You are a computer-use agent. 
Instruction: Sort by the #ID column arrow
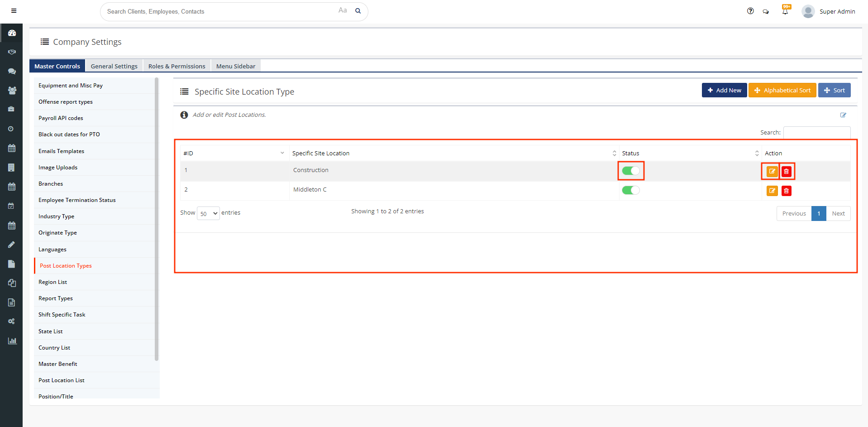pyautogui.click(x=282, y=153)
